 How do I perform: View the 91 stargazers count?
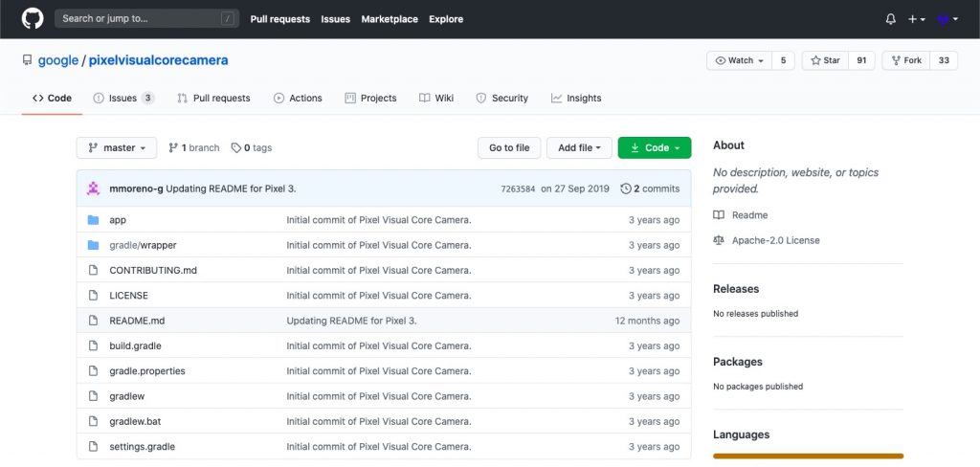[862, 60]
